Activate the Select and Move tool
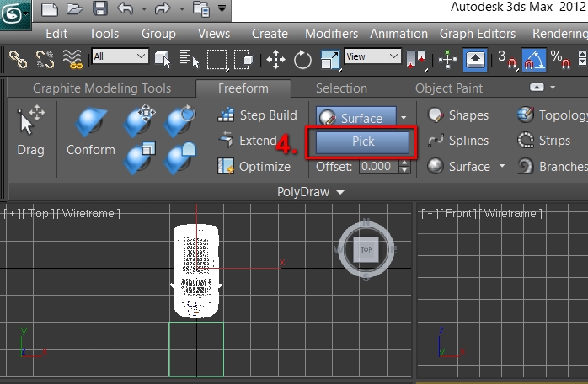588x384 pixels. (x=275, y=59)
